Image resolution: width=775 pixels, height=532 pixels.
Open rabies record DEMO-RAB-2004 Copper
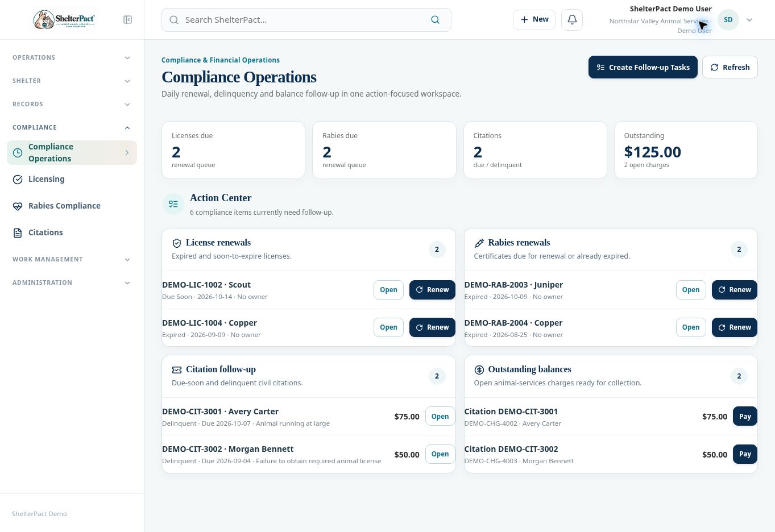(x=691, y=327)
